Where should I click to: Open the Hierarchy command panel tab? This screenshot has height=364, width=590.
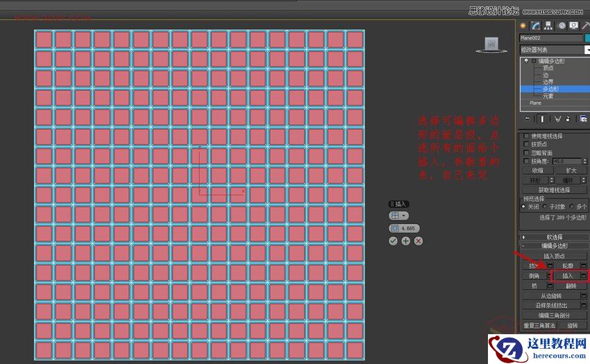click(x=548, y=26)
